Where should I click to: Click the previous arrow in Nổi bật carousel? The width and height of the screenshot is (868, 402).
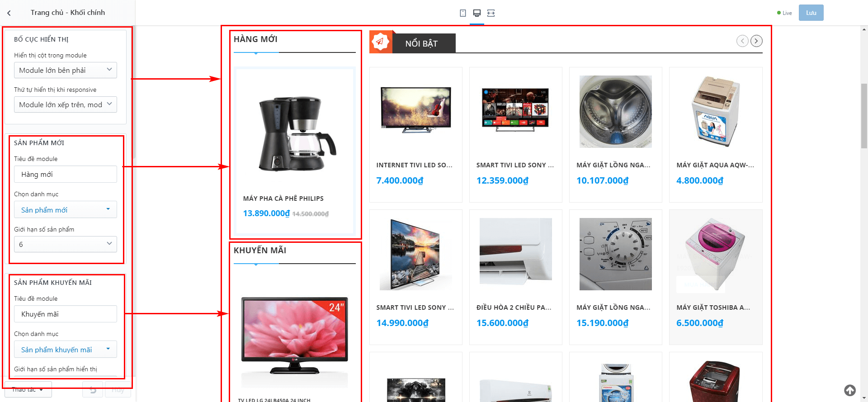pyautogui.click(x=742, y=41)
